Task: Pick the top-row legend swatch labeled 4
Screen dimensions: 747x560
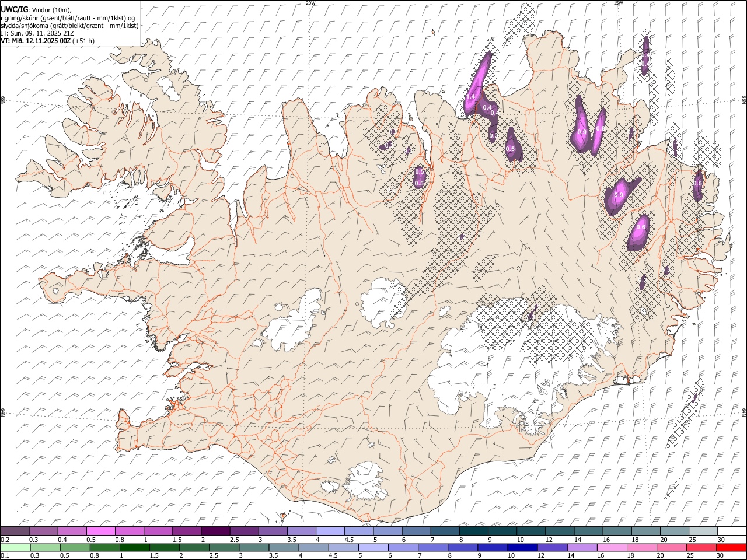Action: 330,531
